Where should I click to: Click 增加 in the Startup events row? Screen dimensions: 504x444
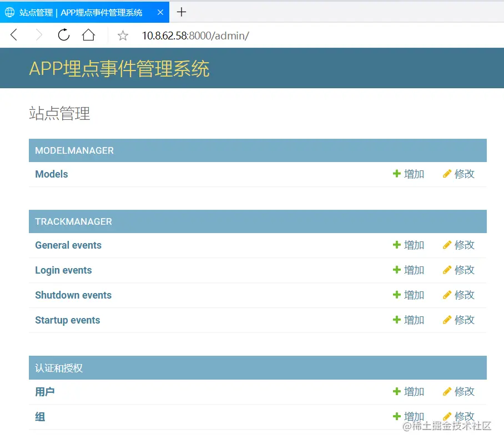tap(409, 320)
